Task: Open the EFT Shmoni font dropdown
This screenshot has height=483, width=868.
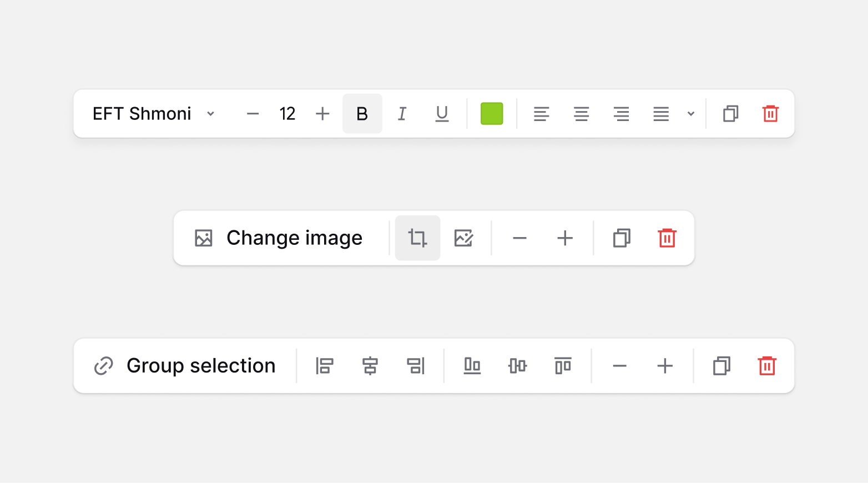Action: [154, 114]
